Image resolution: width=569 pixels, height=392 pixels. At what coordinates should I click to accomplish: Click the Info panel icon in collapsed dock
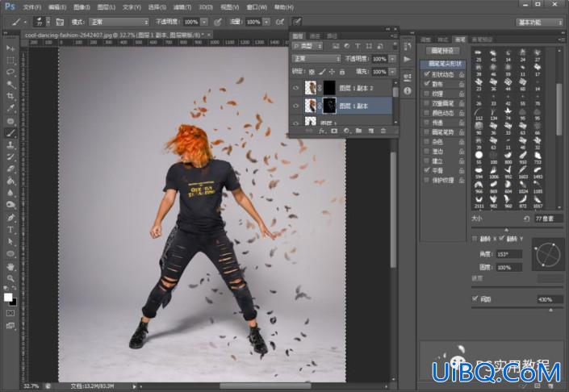[408, 90]
